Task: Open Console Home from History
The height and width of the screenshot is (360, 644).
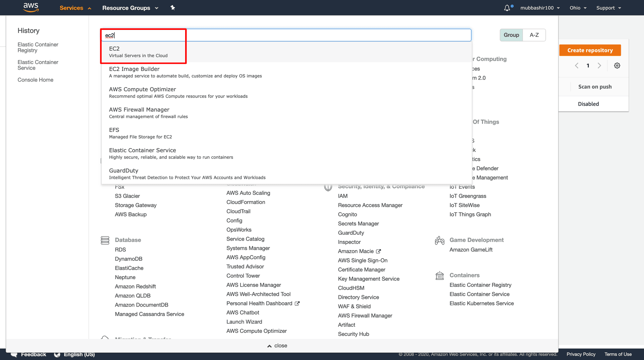Action: pos(35,80)
